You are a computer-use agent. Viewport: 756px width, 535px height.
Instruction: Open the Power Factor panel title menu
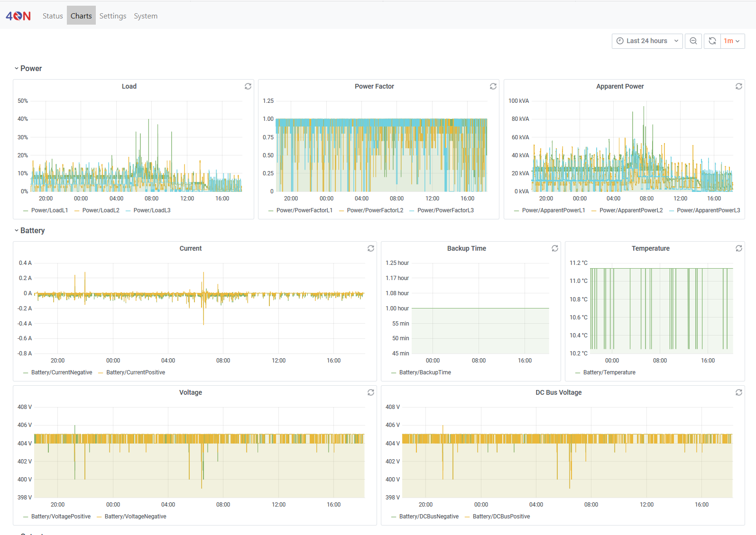click(x=374, y=86)
